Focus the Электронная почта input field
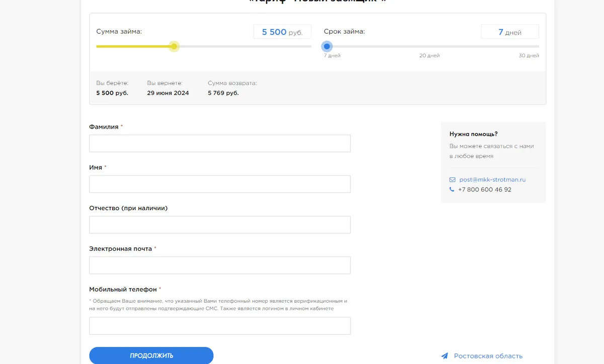The image size is (604, 364). [220, 265]
